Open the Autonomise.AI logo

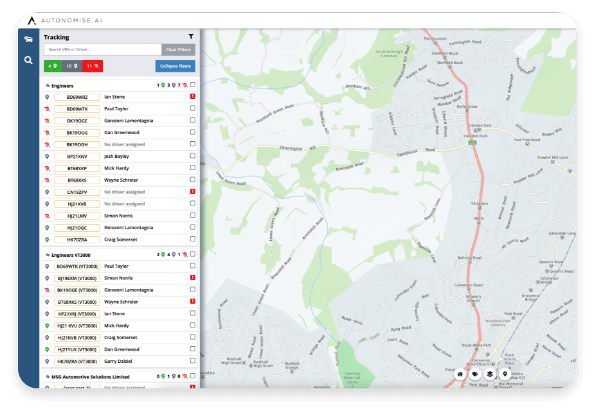[65, 21]
